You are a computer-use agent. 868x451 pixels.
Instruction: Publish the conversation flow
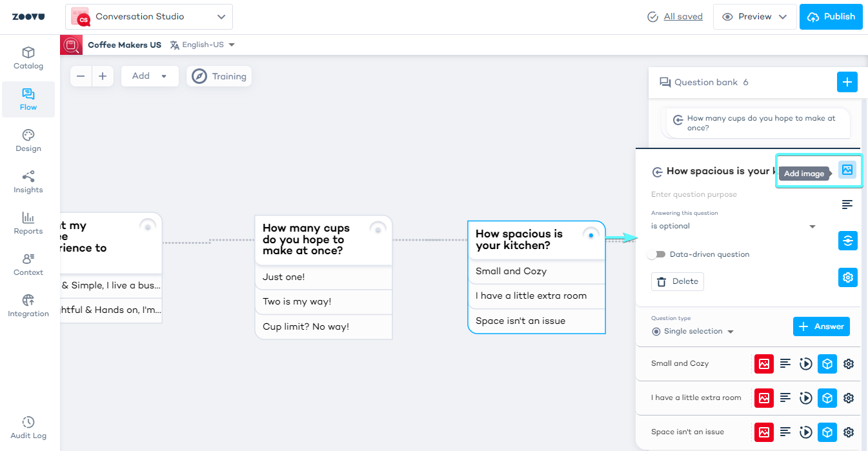click(x=831, y=17)
